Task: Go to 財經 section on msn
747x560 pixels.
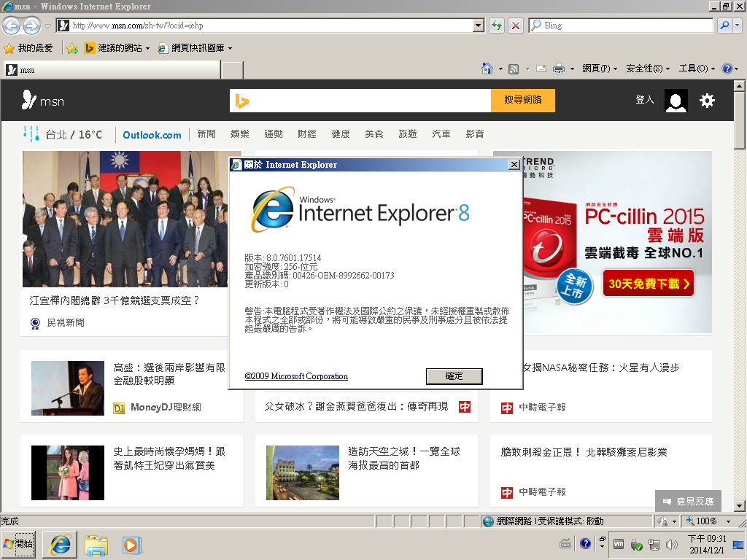Action: pos(307,134)
